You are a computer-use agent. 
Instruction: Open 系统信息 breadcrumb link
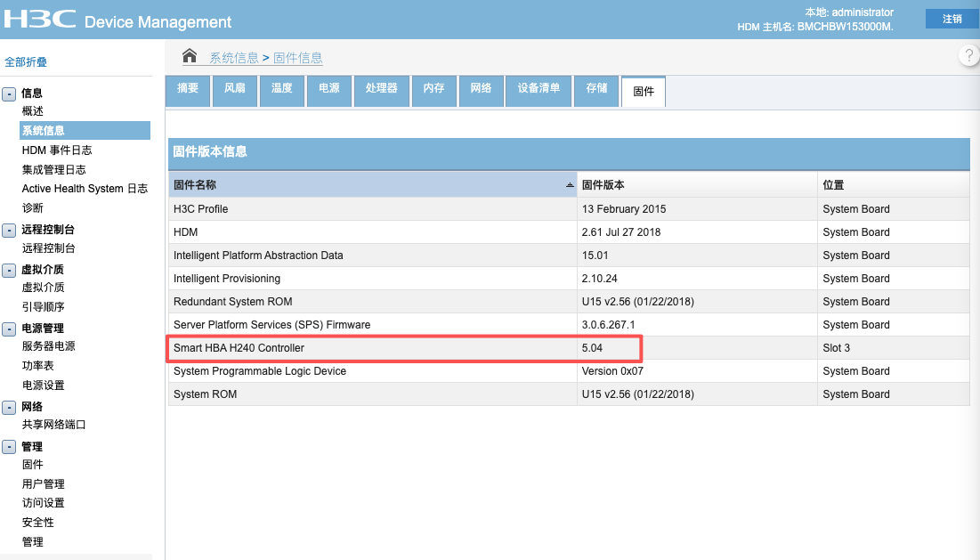(x=233, y=58)
